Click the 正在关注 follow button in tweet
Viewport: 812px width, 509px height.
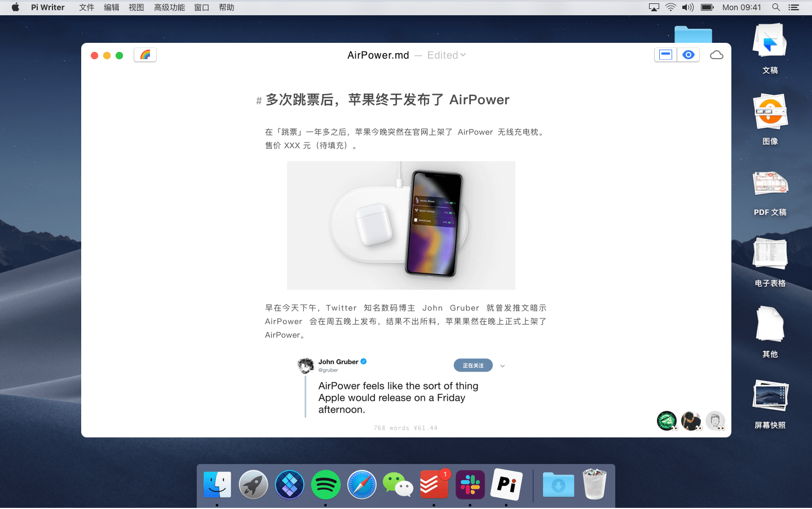coord(473,365)
